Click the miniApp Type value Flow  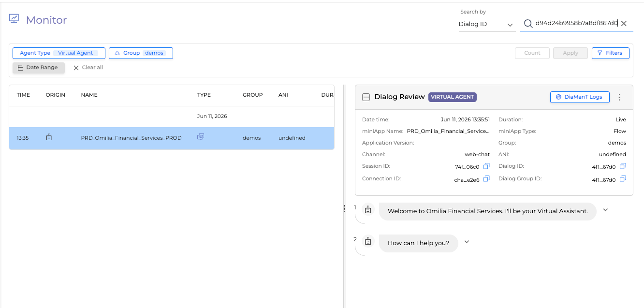pos(620,131)
